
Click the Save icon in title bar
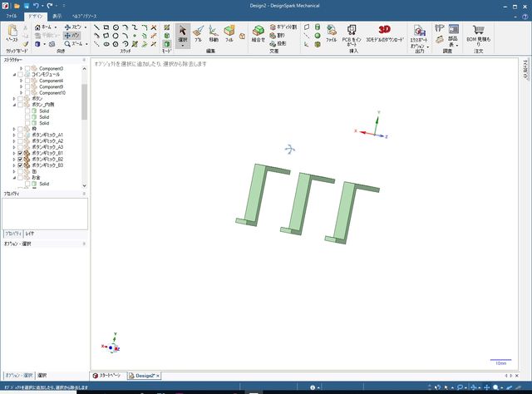[27, 6]
